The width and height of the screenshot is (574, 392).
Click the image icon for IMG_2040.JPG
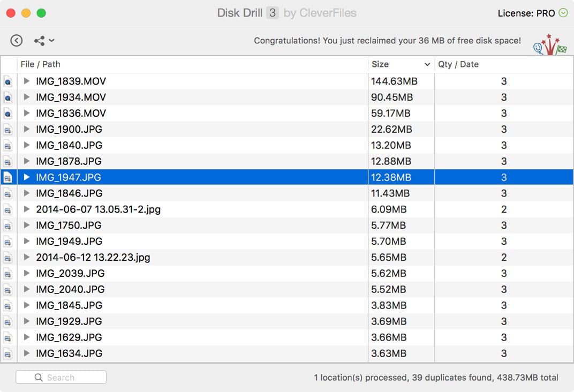click(x=7, y=290)
